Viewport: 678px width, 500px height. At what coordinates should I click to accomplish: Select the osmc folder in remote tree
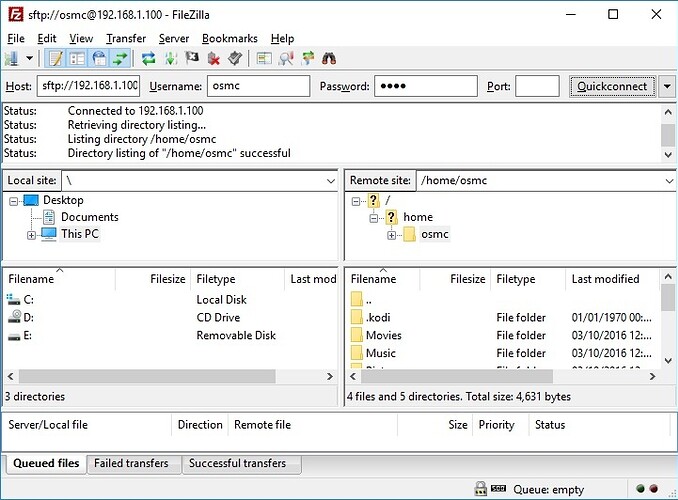pyautogui.click(x=435, y=234)
